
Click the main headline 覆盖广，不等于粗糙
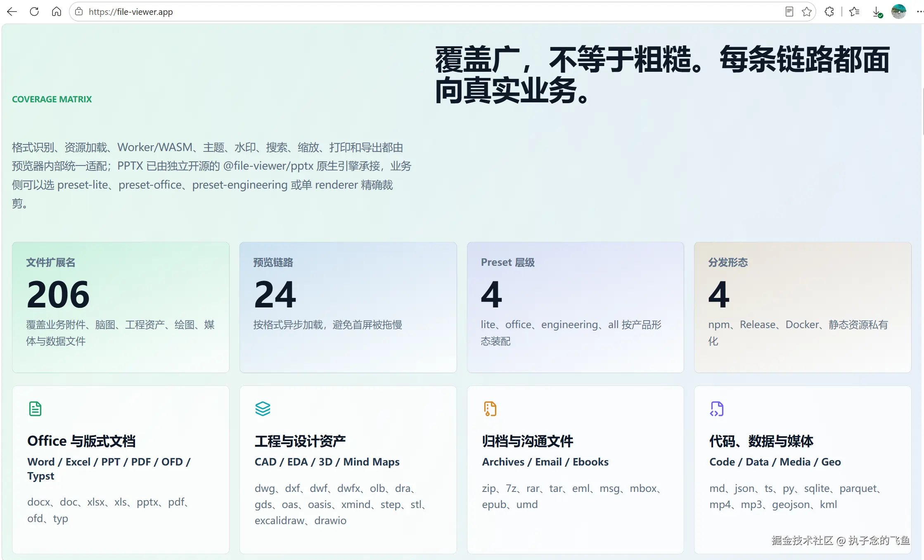tap(662, 75)
